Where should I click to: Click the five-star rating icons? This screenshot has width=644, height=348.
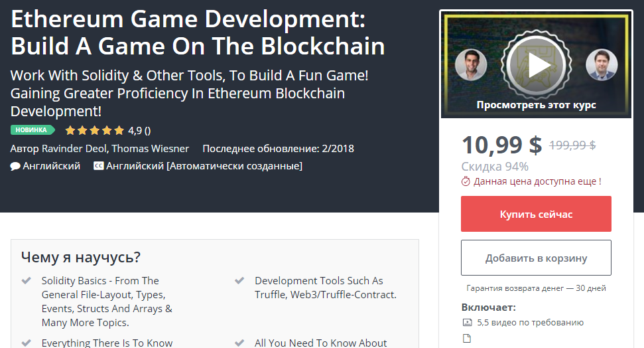[x=94, y=130]
